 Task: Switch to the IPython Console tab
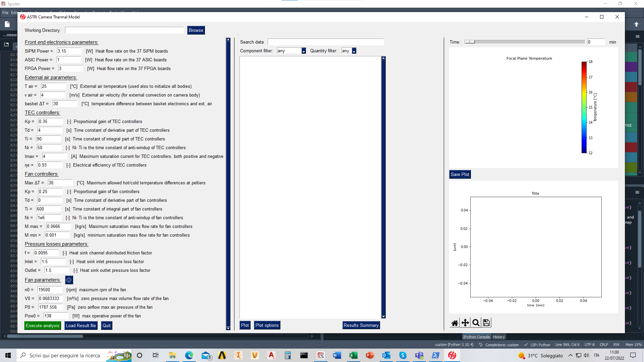[x=476, y=337]
